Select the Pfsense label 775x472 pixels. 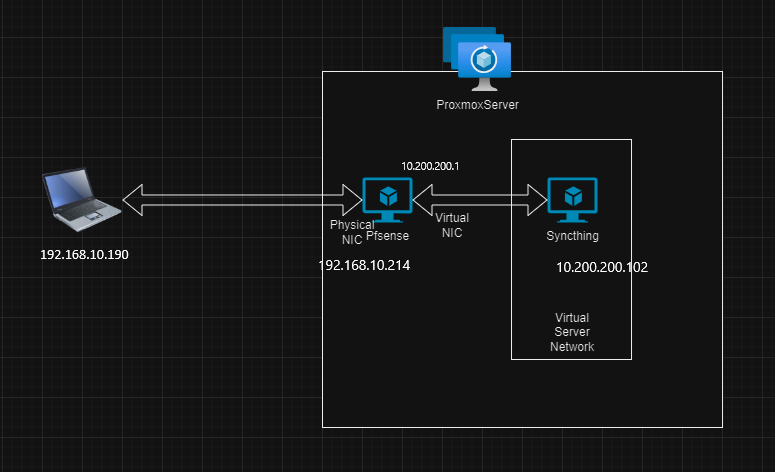tap(388, 236)
